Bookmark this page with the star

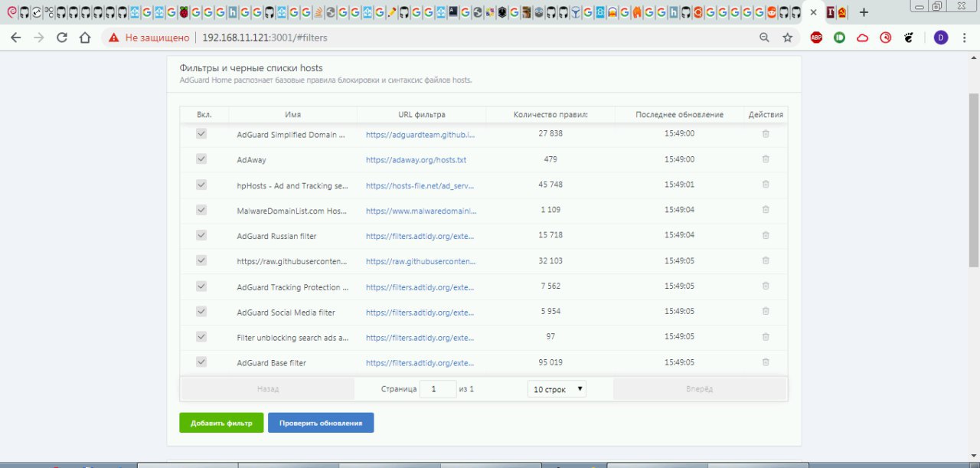787,38
